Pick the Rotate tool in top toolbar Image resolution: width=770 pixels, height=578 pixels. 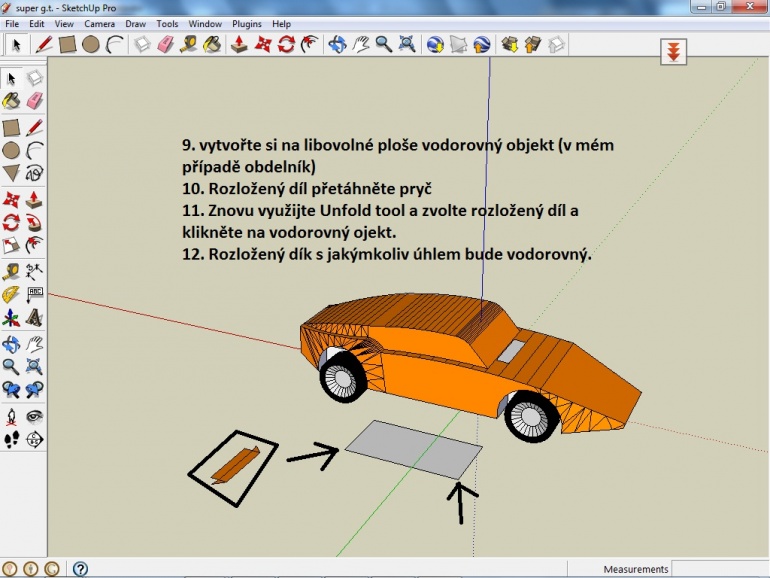click(x=286, y=45)
